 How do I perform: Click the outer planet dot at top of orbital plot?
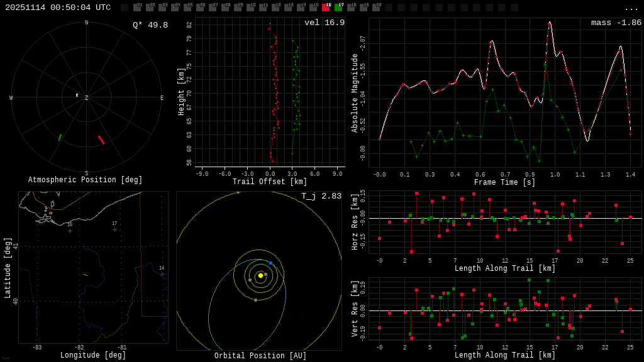238,192
